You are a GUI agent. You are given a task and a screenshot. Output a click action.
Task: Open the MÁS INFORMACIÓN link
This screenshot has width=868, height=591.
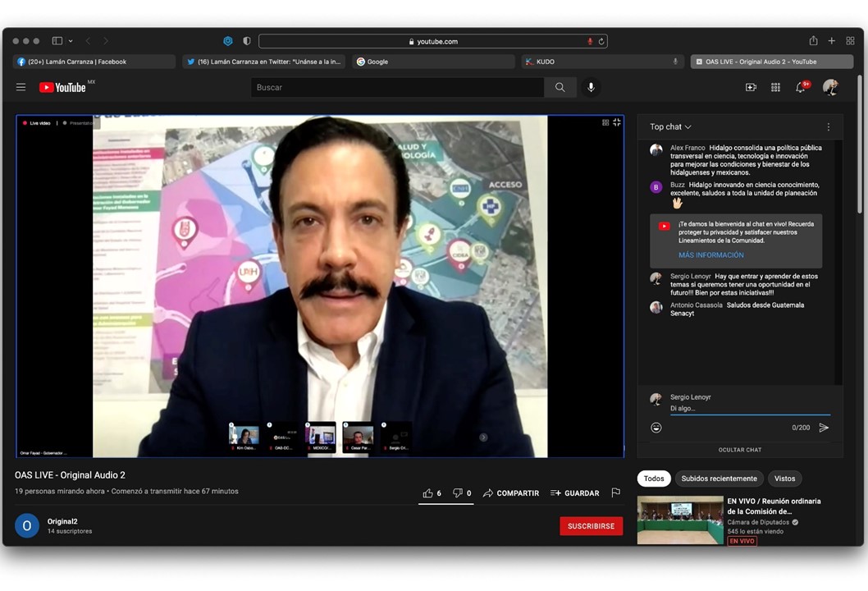711,254
